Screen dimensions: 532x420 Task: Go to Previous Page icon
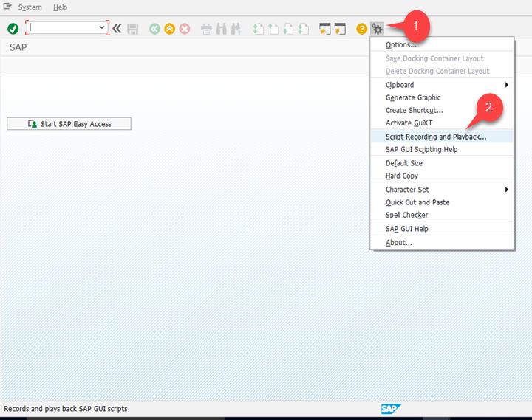click(x=273, y=29)
